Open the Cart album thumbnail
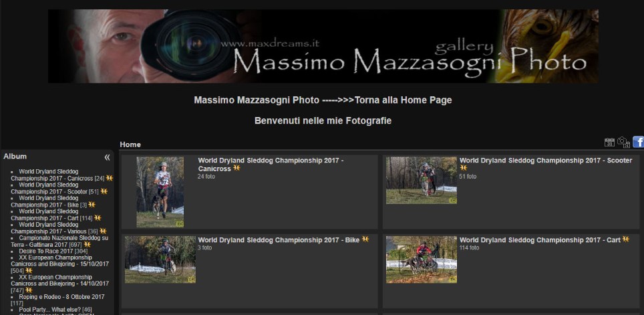Screen dimensions: 644x315 click(x=422, y=259)
